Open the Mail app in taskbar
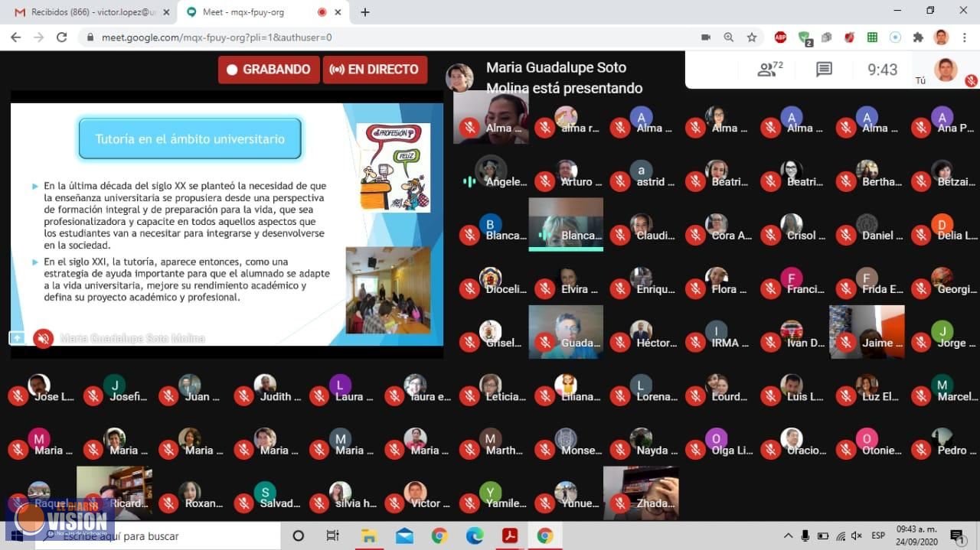This screenshot has width=980, height=550. (x=404, y=535)
